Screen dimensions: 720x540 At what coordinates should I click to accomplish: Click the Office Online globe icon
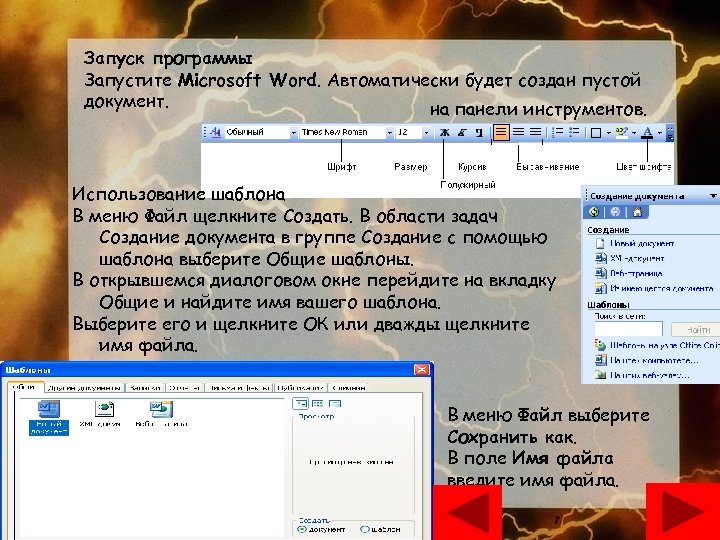(600, 345)
